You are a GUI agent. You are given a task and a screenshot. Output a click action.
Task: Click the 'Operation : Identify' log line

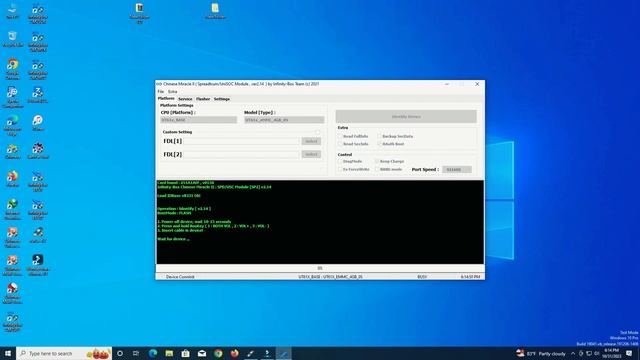(184, 209)
